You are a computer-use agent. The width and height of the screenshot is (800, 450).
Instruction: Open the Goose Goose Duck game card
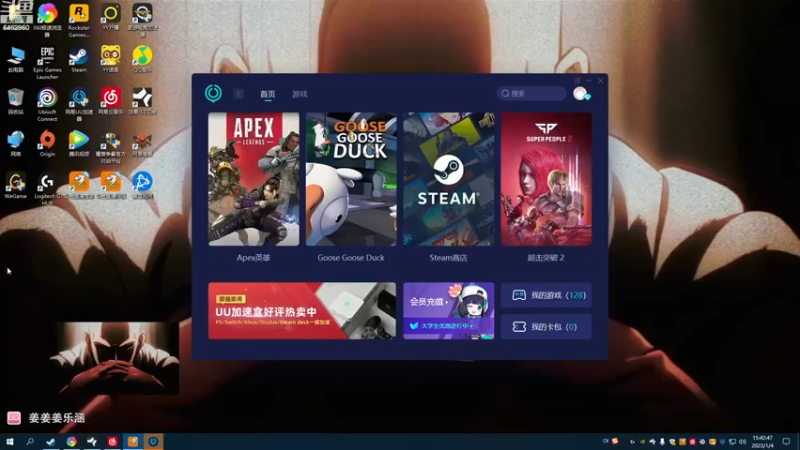click(351, 179)
